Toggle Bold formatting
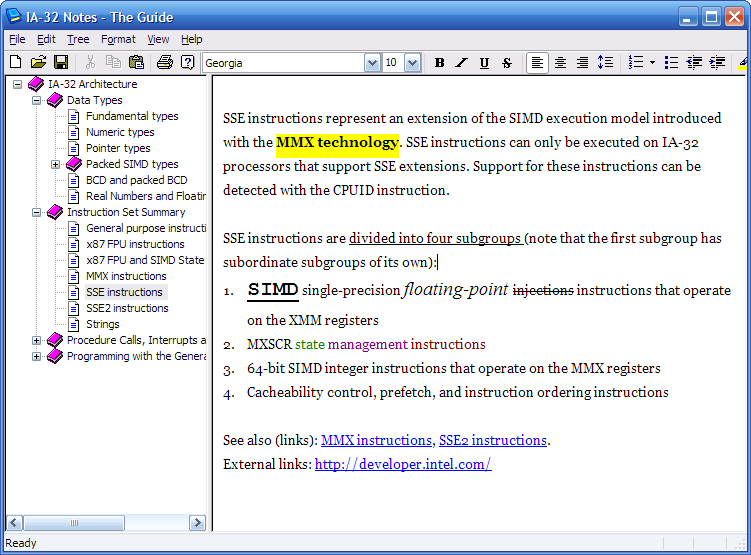The image size is (751, 555). pyautogui.click(x=439, y=63)
